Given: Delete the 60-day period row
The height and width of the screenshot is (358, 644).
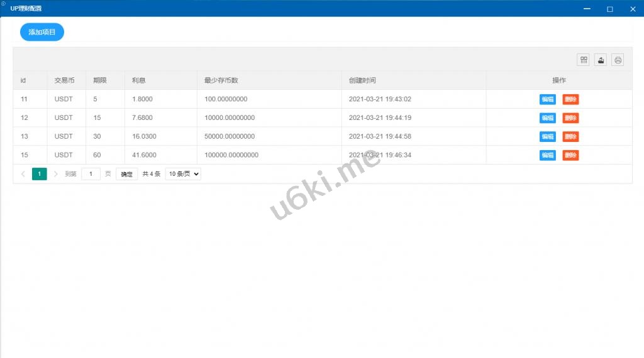Looking at the screenshot, I should (x=570, y=156).
